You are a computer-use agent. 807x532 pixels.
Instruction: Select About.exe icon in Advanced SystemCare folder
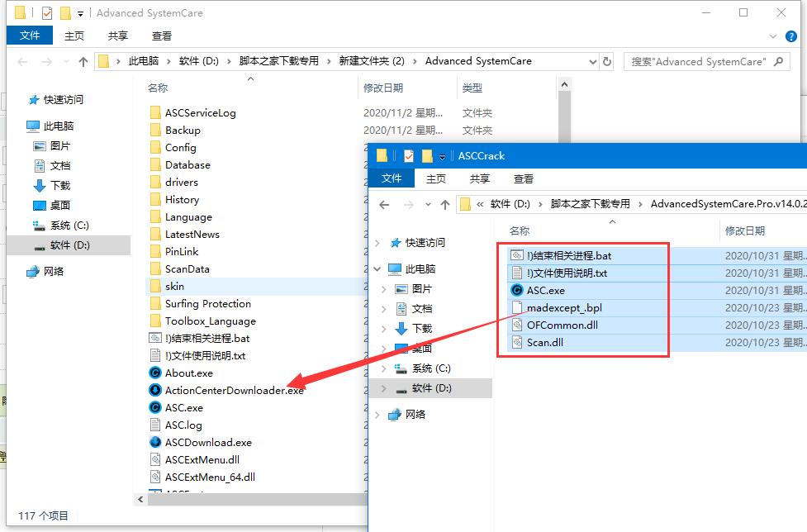coord(155,373)
